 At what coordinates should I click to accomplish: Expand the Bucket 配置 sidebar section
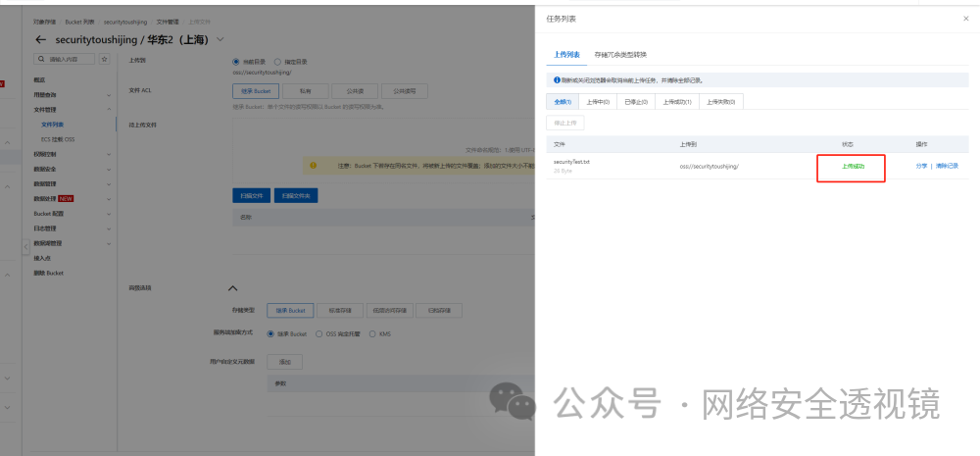[109, 214]
